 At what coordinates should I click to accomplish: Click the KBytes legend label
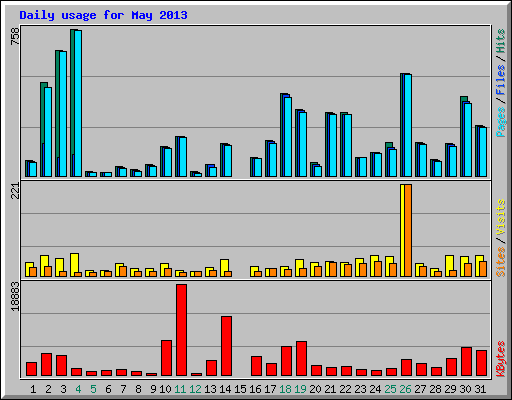tap(501, 359)
